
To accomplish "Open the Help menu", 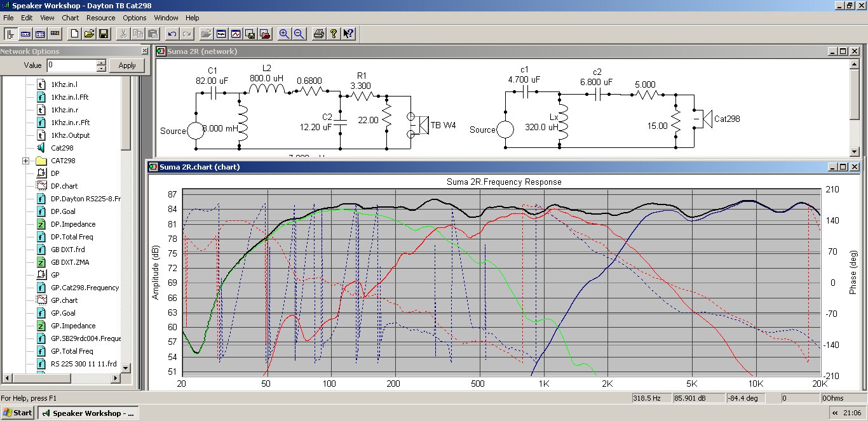I will point(193,18).
